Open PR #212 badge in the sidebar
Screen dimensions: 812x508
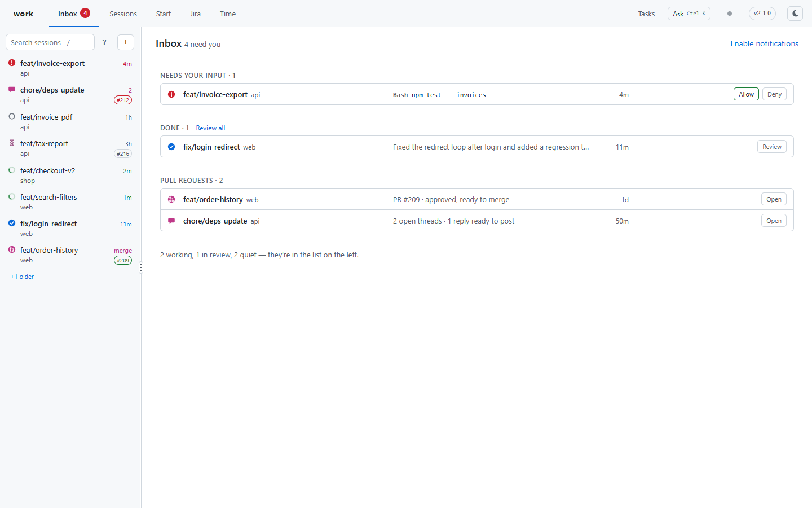click(x=123, y=100)
